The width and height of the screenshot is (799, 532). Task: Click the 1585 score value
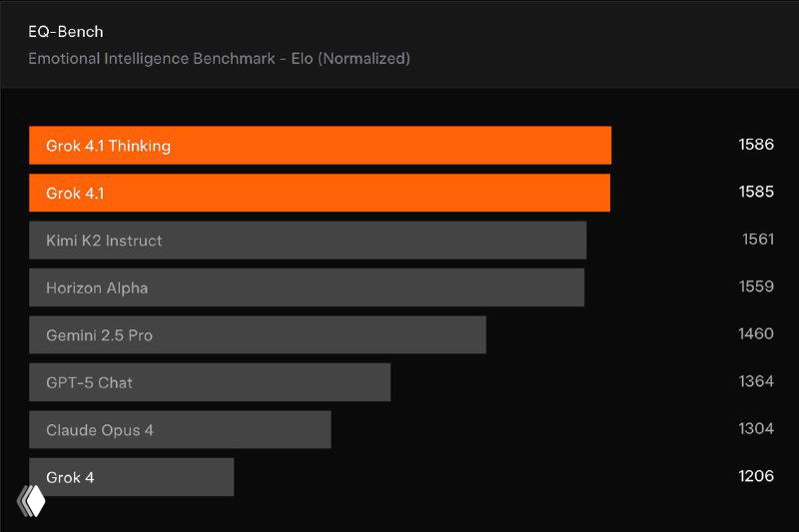756,192
